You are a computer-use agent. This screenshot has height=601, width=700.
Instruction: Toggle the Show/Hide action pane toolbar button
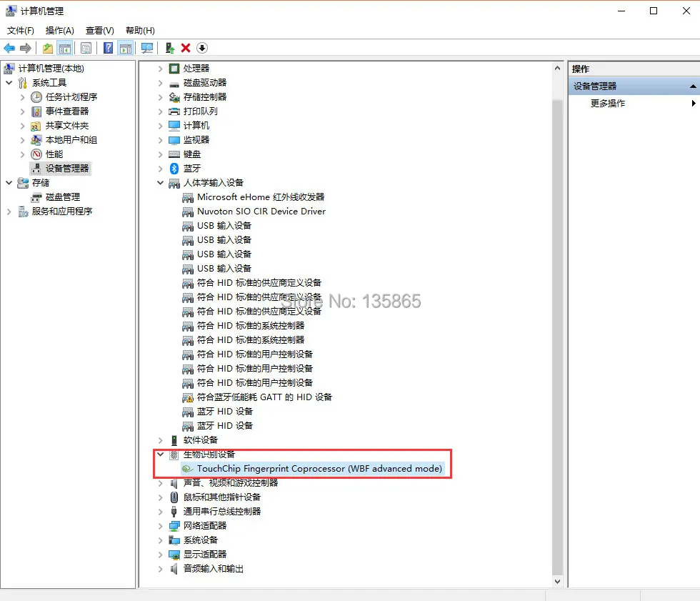pos(125,48)
